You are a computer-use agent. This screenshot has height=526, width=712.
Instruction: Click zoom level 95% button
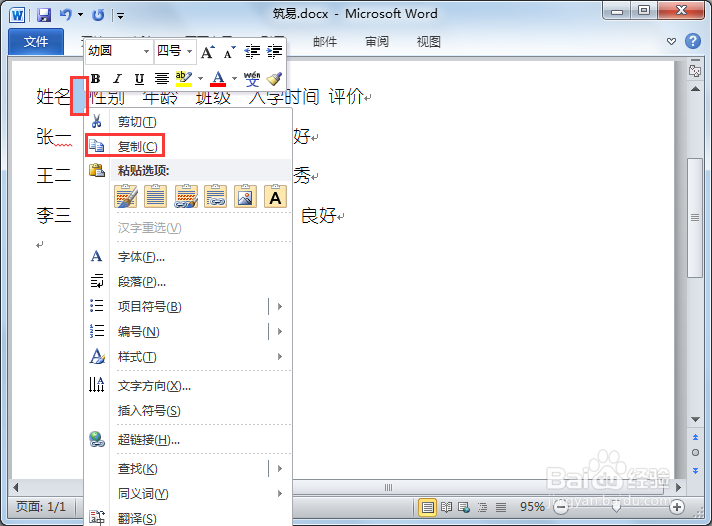click(x=532, y=506)
